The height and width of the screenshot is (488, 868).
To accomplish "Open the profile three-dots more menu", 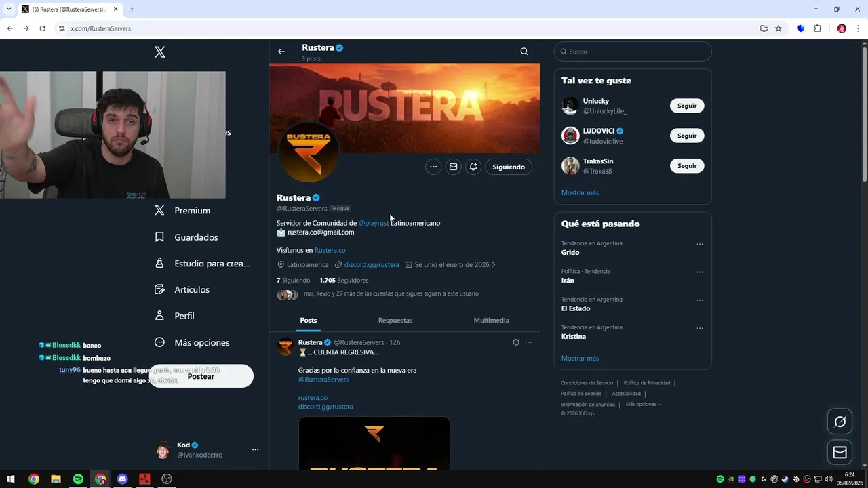I will click(x=433, y=167).
